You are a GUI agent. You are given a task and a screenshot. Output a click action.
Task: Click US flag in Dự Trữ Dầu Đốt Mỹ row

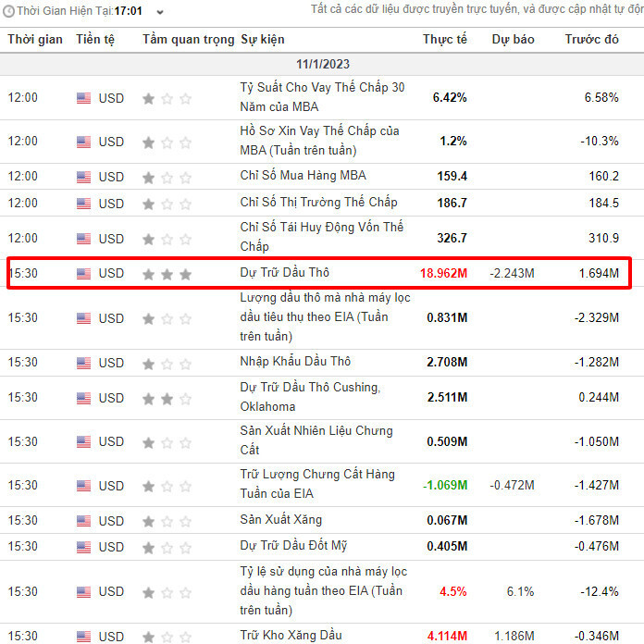pos(84,548)
